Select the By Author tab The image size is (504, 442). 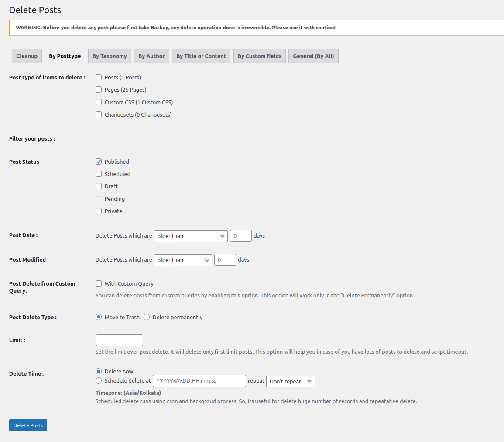(x=151, y=56)
